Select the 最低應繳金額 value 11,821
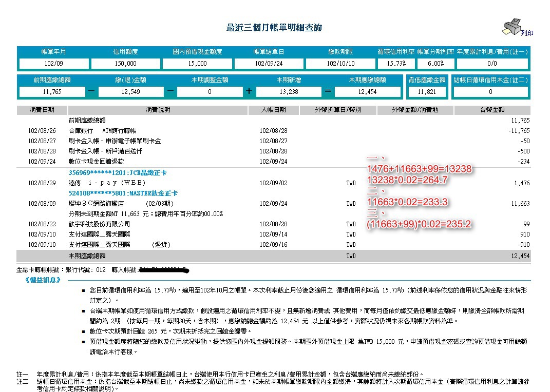The image size is (550, 392). pos(427,92)
